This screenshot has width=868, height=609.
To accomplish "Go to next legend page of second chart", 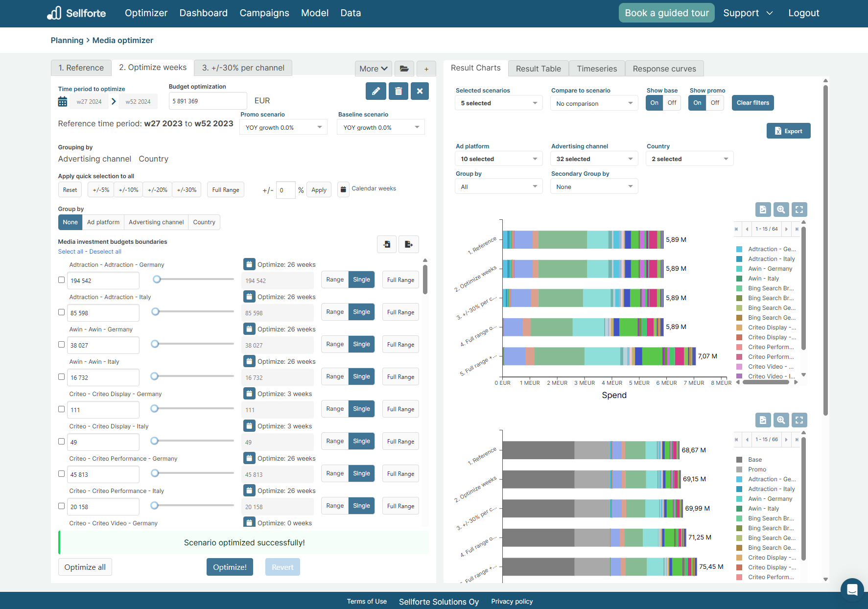I will click(786, 440).
